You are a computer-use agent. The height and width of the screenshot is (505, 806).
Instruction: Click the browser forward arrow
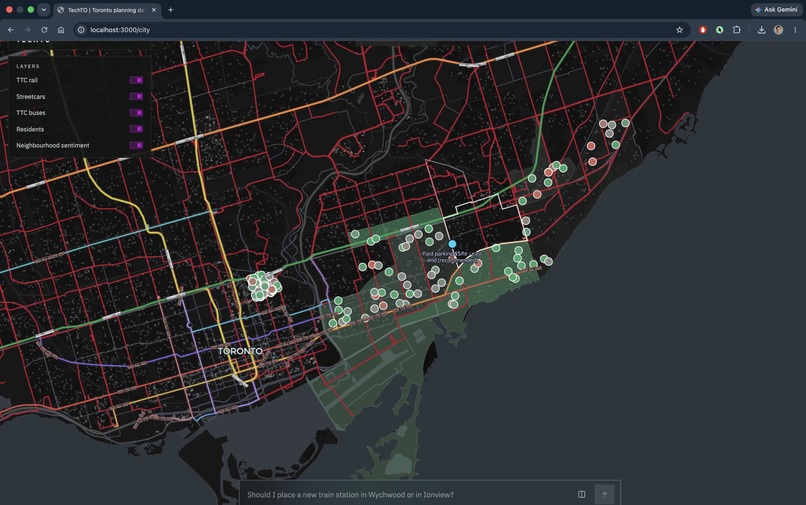pyautogui.click(x=27, y=30)
